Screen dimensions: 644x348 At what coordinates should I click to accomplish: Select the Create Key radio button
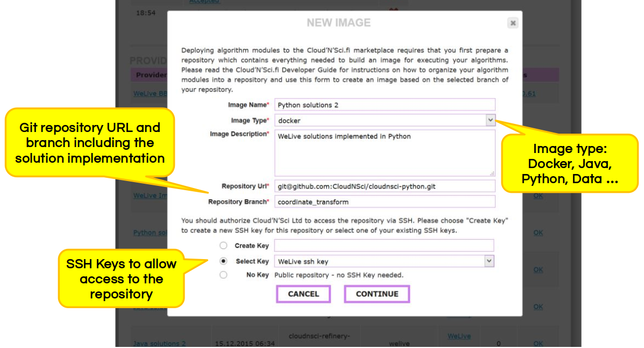click(x=223, y=246)
